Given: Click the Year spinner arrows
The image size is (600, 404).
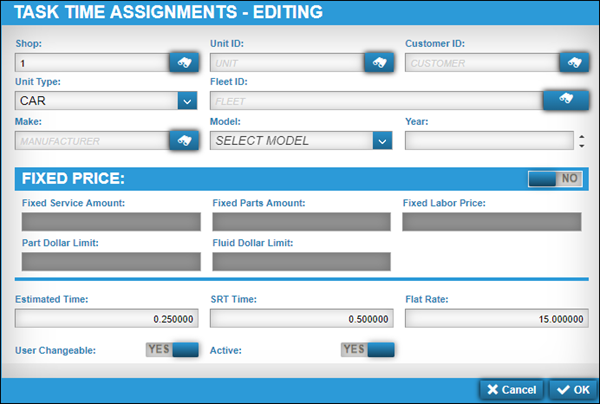Looking at the screenshot, I should [x=582, y=140].
